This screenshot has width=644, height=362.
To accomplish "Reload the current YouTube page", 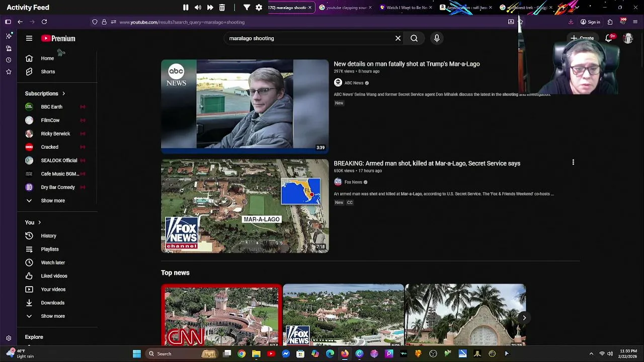I will [x=44, y=22].
